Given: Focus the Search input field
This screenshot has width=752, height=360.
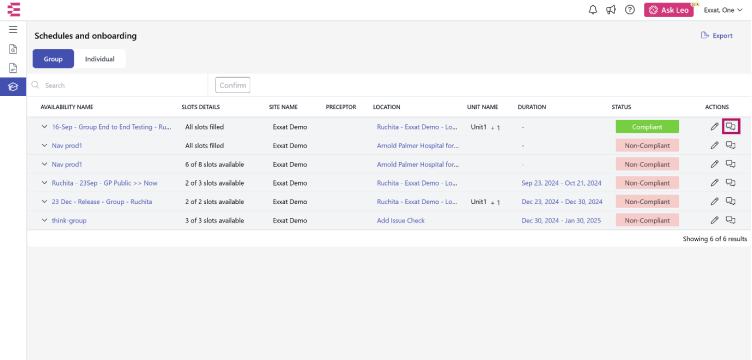Looking at the screenshot, I should (x=118, y=85).
